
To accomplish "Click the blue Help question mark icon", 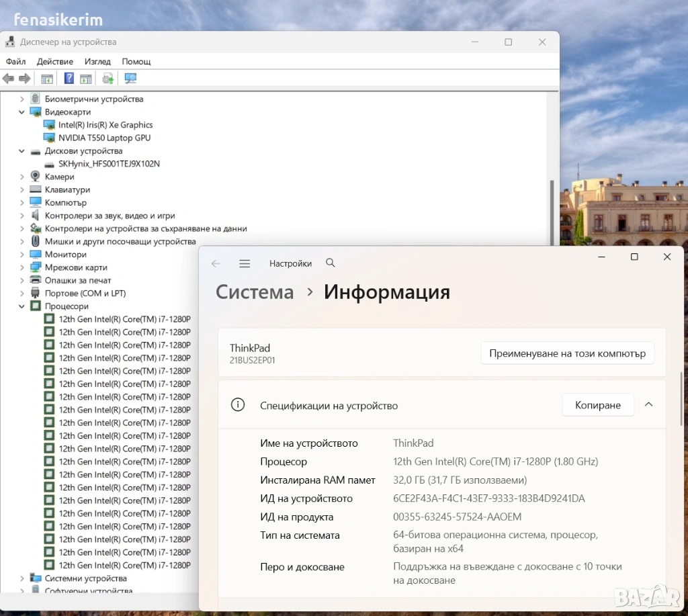I will pyautogui.click(x=69, y=79).
